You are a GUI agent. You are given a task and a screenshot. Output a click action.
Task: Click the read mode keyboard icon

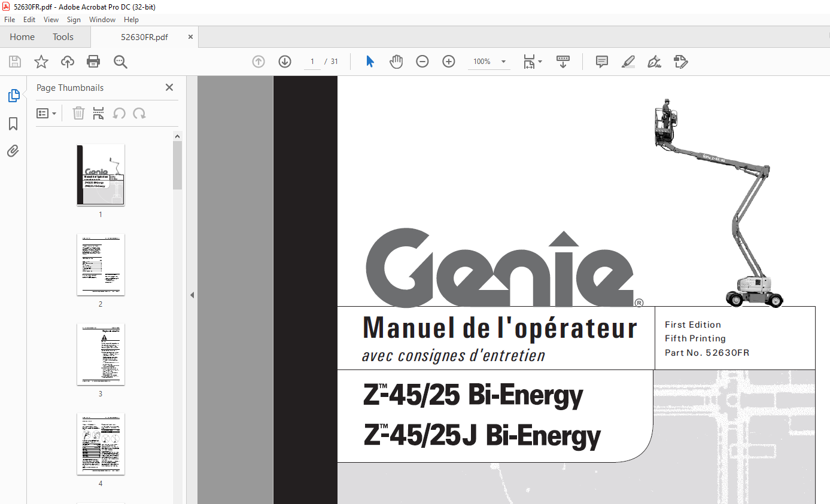563,62
